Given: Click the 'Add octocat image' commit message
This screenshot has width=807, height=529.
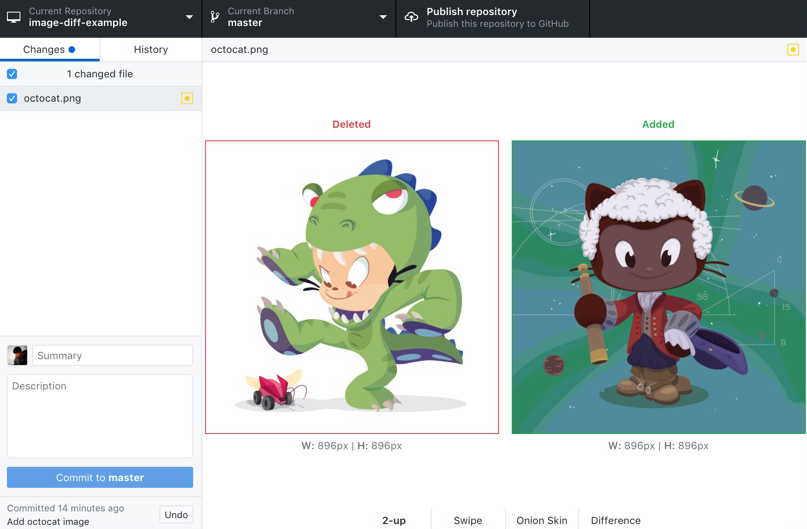Looking at the screenshot, I should 48,521.
